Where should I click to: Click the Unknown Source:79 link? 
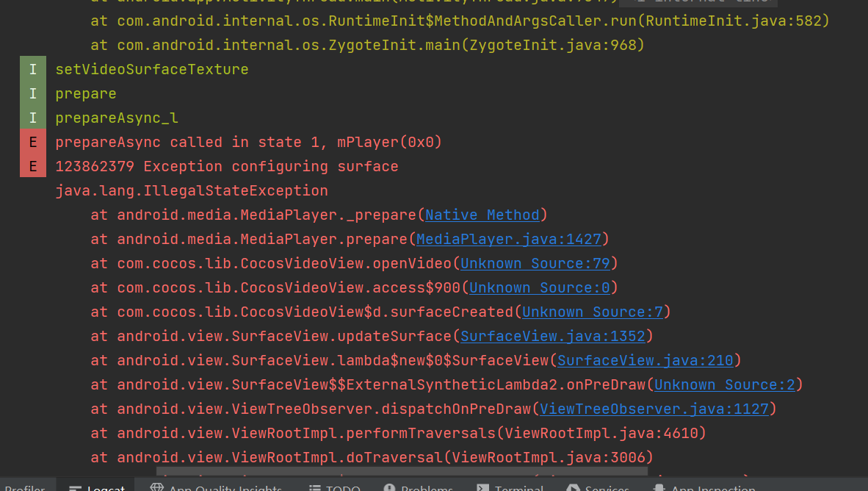pyautogui.click(x=535, y=264)
